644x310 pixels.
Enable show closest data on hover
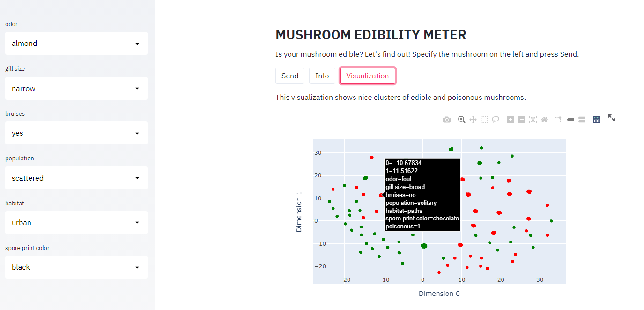tap(570, 120)
